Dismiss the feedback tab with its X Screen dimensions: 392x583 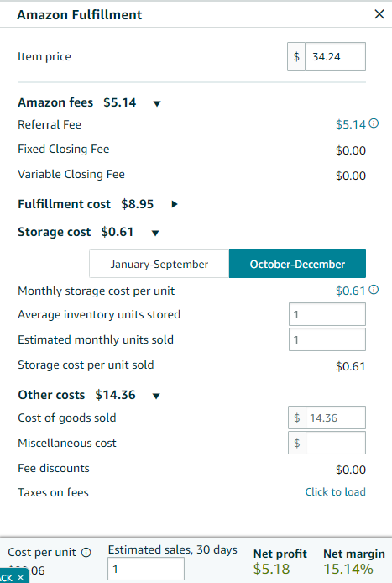(x=21, y=577)
